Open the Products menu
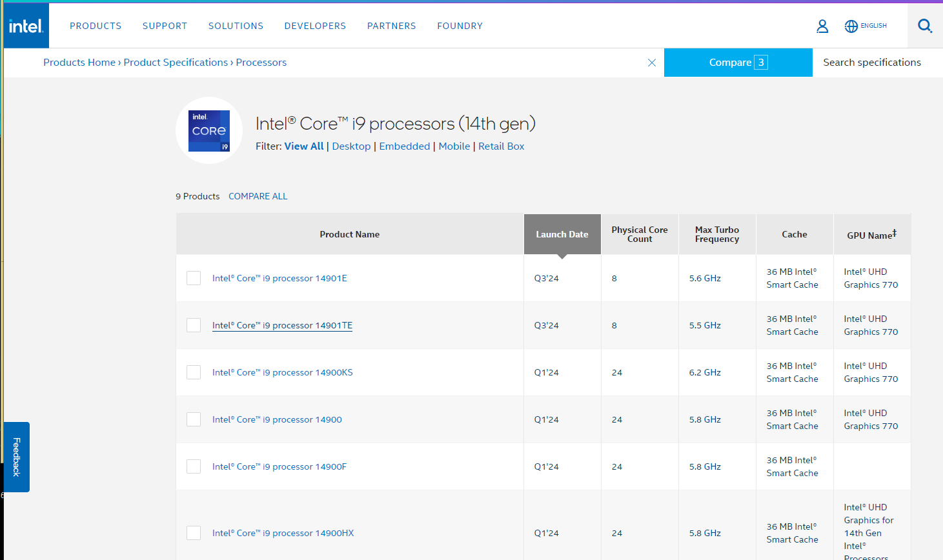The image size is (943, 560). (x=96, y=26)
